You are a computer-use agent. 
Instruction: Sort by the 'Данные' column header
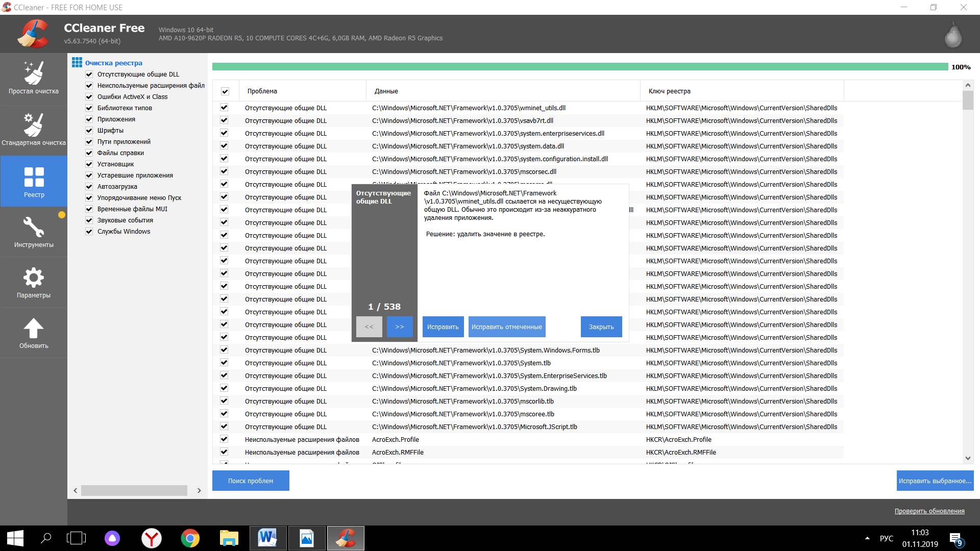[503, 91]
